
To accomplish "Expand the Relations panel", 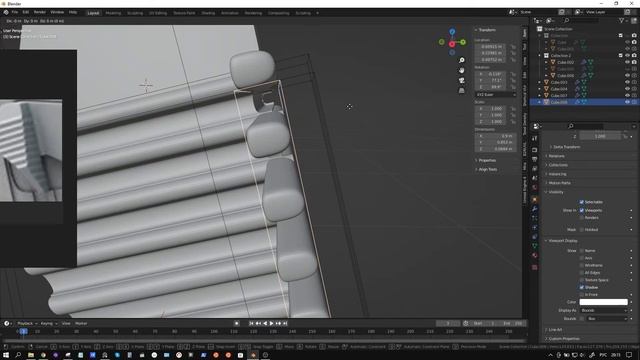I will tap(556, 156).
